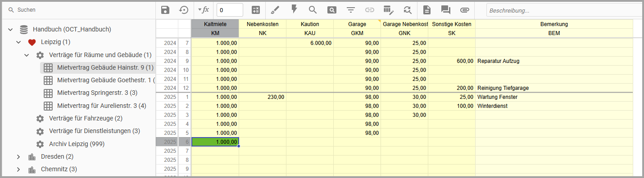The height and width of the screenshot is (178, 644).
Task: Click the 230,00 Nebenkosten cell
Action: coord(263,97)
